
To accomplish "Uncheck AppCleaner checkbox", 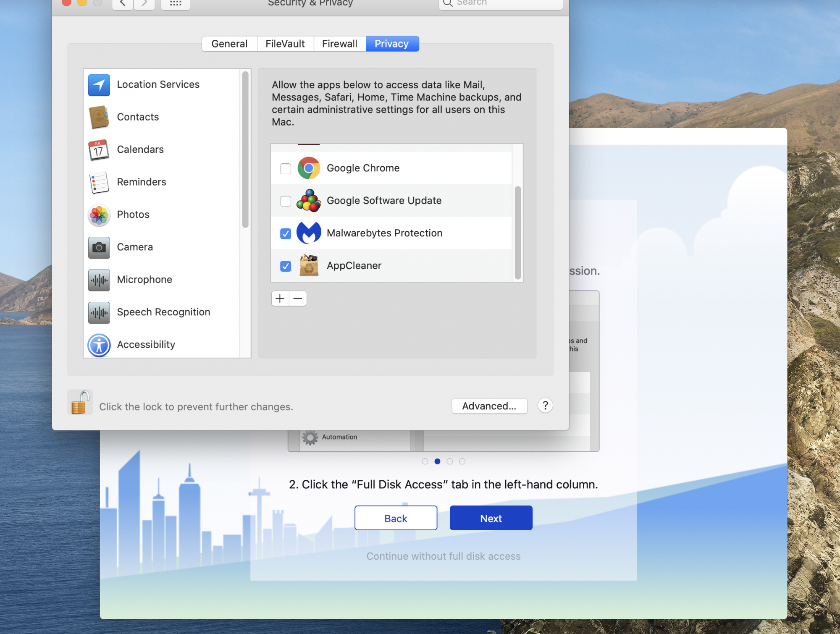I will coord(286,266).
